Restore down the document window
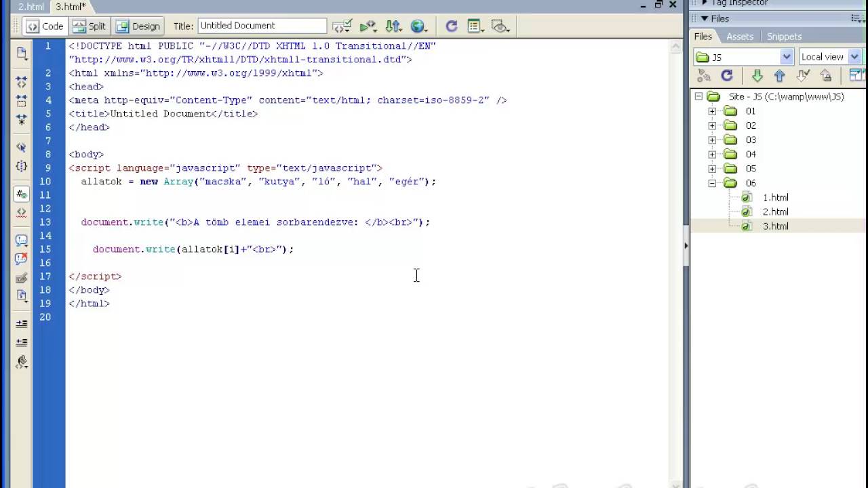 (658, 4)
